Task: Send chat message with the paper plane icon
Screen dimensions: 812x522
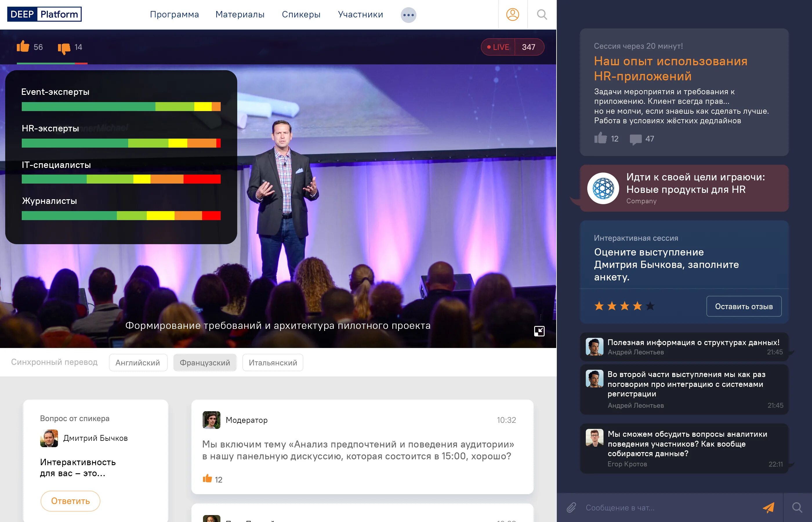Action: 768,507
